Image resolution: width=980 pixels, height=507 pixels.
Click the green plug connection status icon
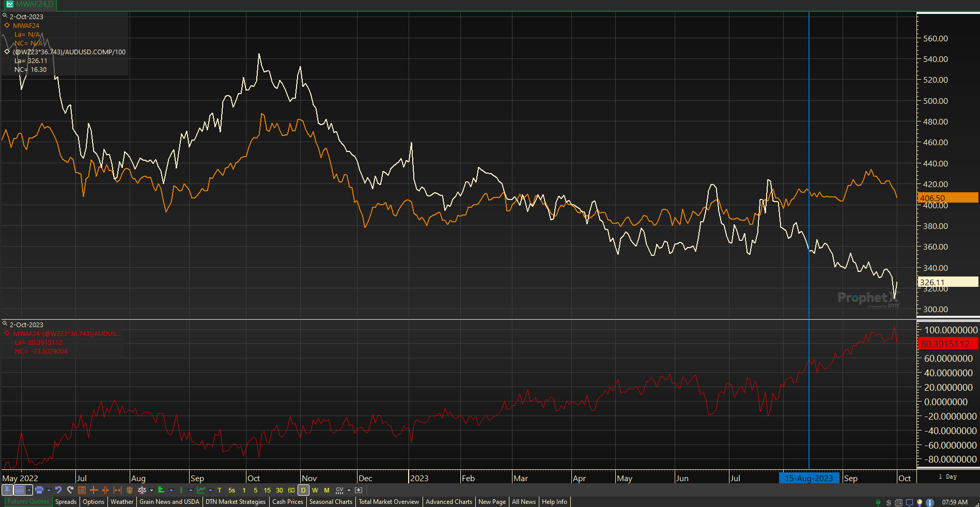[878, 502]
